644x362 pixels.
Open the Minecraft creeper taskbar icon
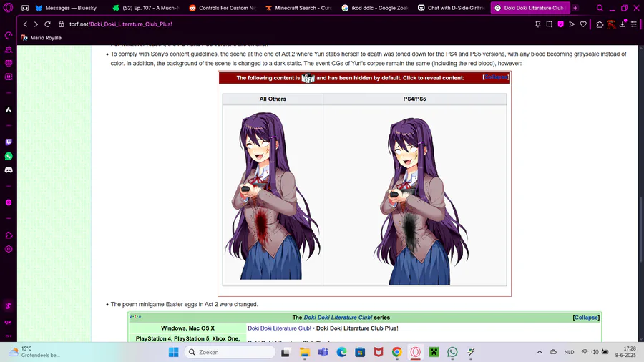pos(434,352)
